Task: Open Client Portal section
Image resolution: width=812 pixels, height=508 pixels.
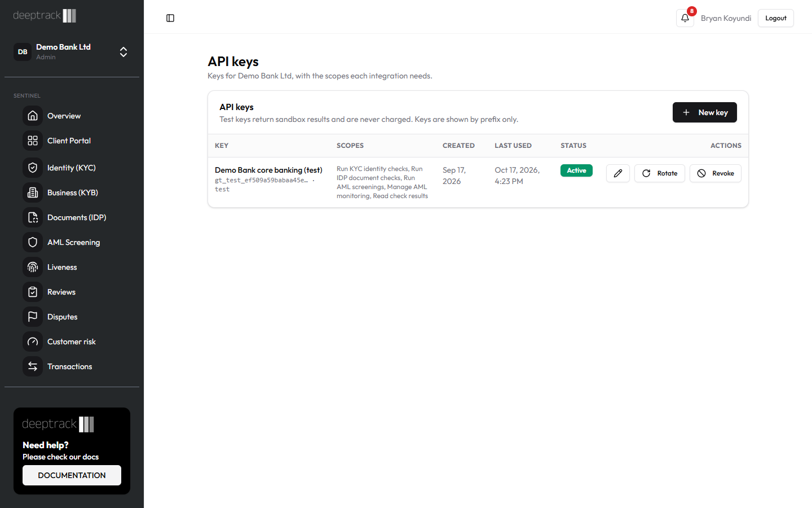Action: tap(69, 141)
